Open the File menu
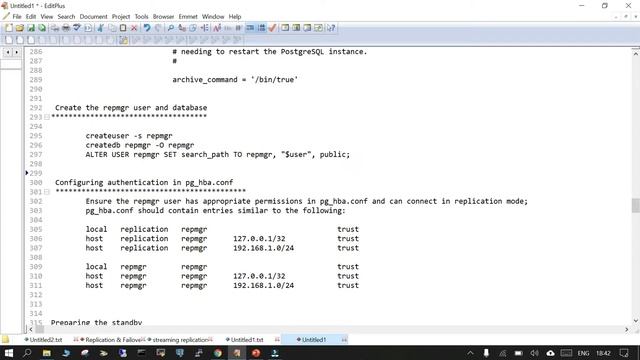 pyautogui.click(x=17, y=17)
